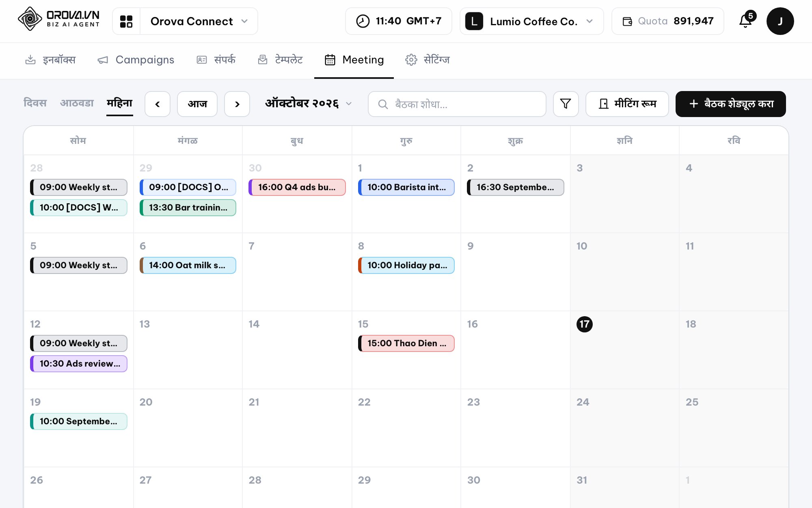812x508 pixels.
Task: Click the filter funnel icon
Action: click(x=566, y=104)
